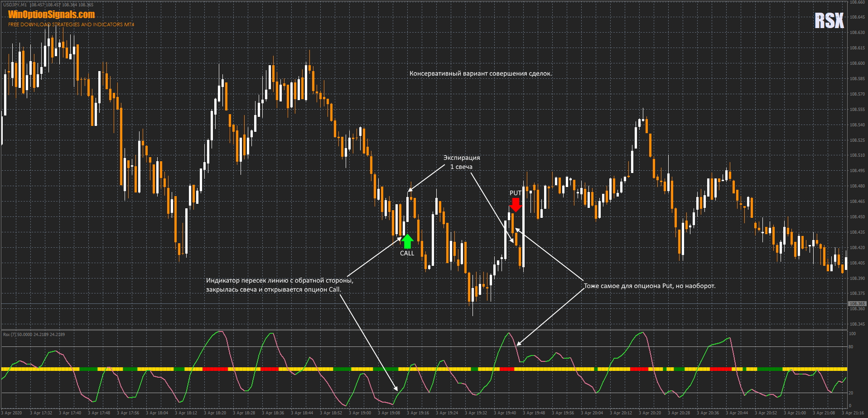The image size is (868, 418).
Task: Click the current price marker 108.365
Action: tap(857, 303)
